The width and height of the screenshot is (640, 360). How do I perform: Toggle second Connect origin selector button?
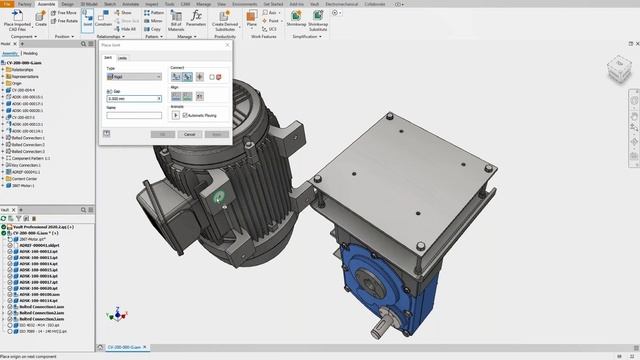(187, 77)
